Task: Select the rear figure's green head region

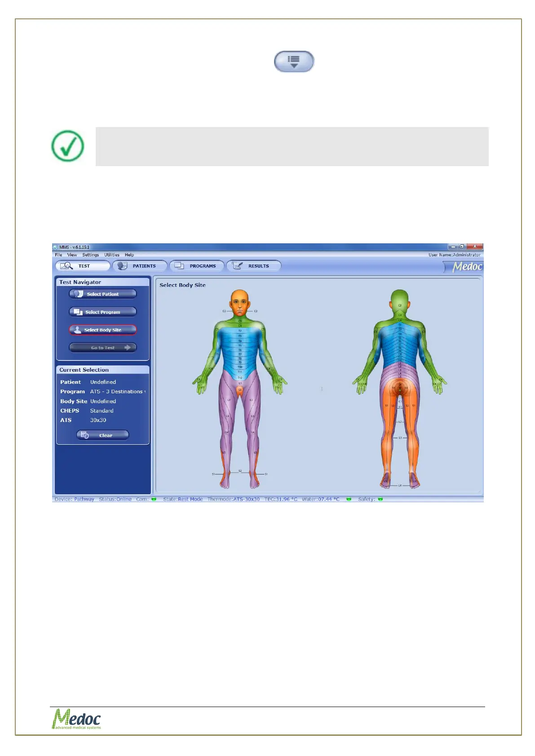Action: pyautogui.click(x=399, y=302)
